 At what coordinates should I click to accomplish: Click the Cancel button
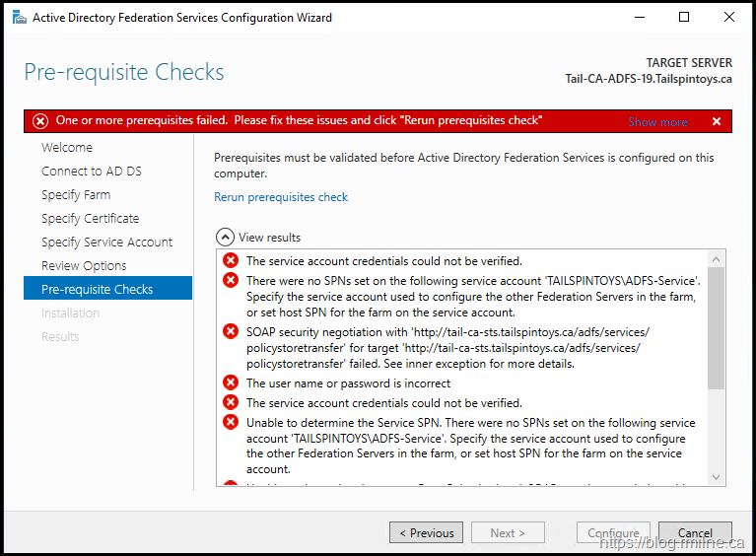(x=695, y=532)
